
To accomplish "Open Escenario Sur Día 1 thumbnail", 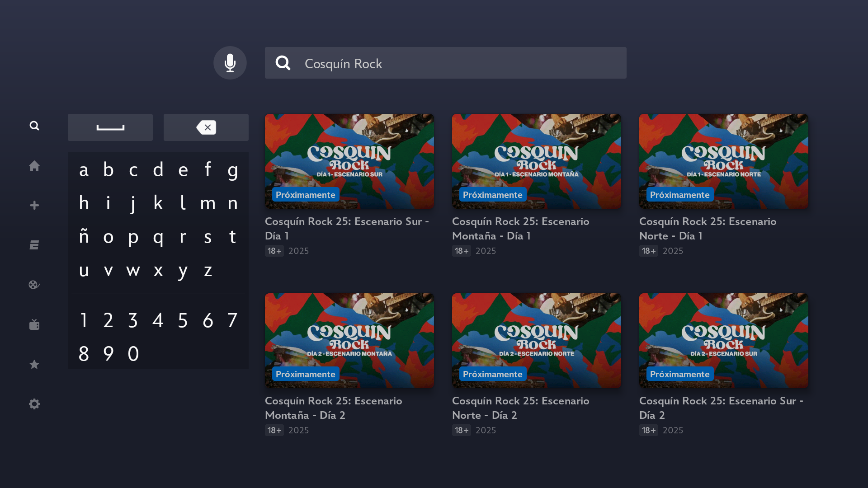I will [x=349, y=161].
